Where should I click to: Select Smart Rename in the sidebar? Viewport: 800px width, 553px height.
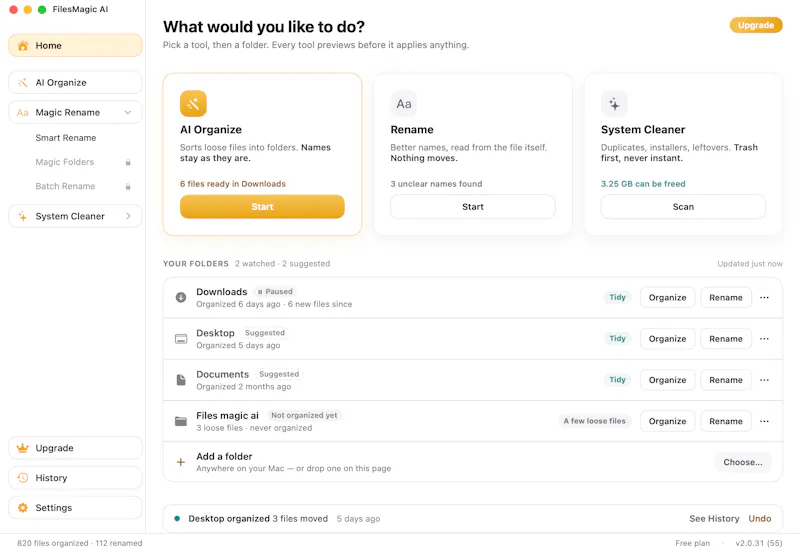pyautogui.click(x=66, y=138)
